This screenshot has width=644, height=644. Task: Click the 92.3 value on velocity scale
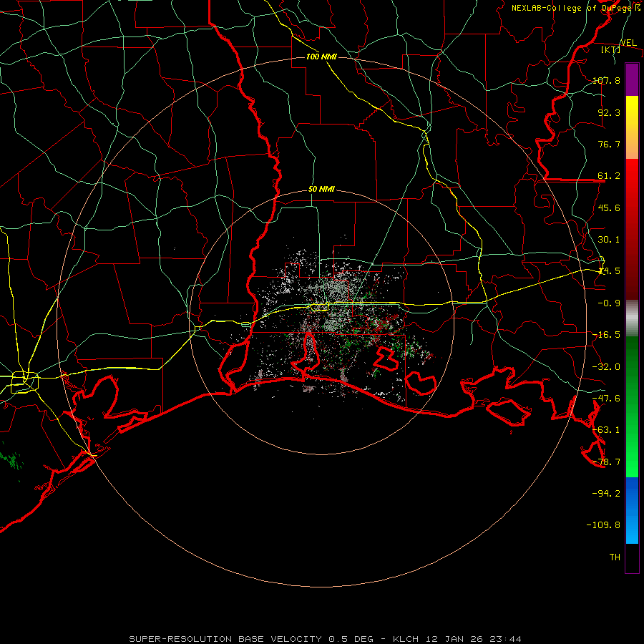609,112
